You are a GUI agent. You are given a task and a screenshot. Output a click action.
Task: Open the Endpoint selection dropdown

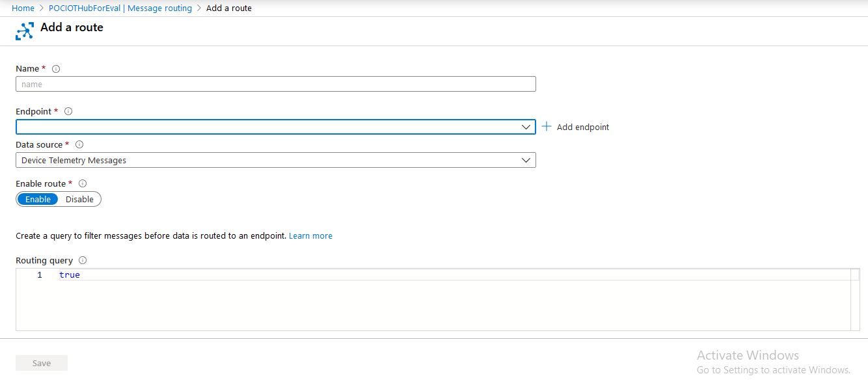[x=276, y=127]
